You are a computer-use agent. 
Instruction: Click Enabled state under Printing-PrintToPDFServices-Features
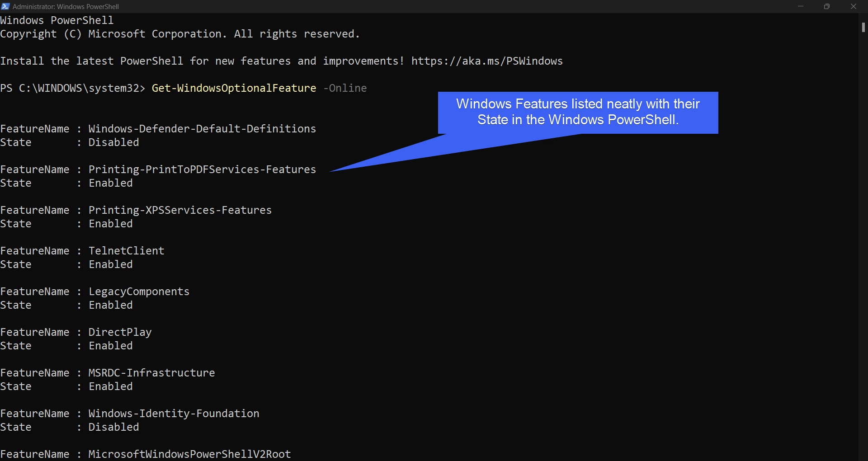(x=110, y=183)
